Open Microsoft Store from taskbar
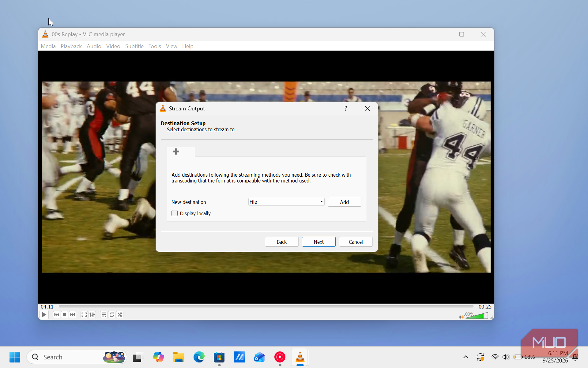This screenshot has width=588, height=368. [x=219, y=357]
